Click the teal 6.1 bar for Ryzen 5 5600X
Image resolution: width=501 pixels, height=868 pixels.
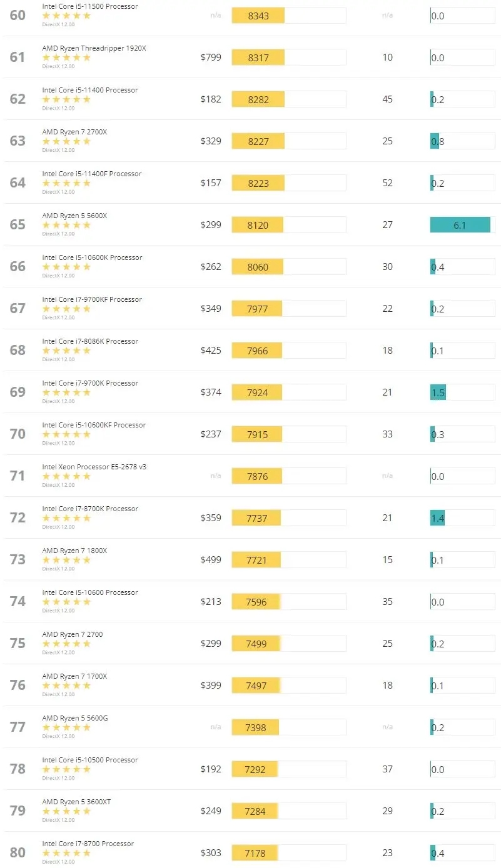pos(461,224)
